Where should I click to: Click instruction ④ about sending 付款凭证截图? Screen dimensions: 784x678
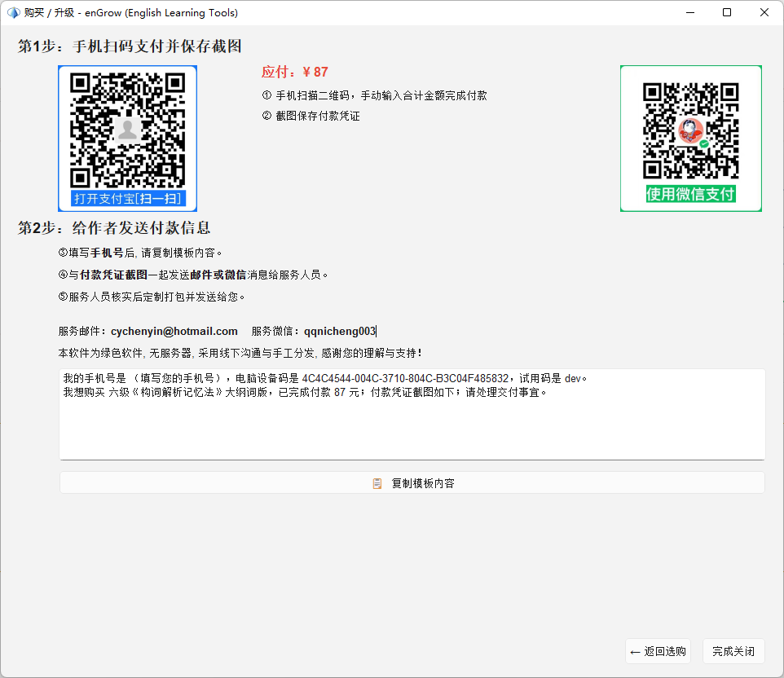(x=193, y=275)
